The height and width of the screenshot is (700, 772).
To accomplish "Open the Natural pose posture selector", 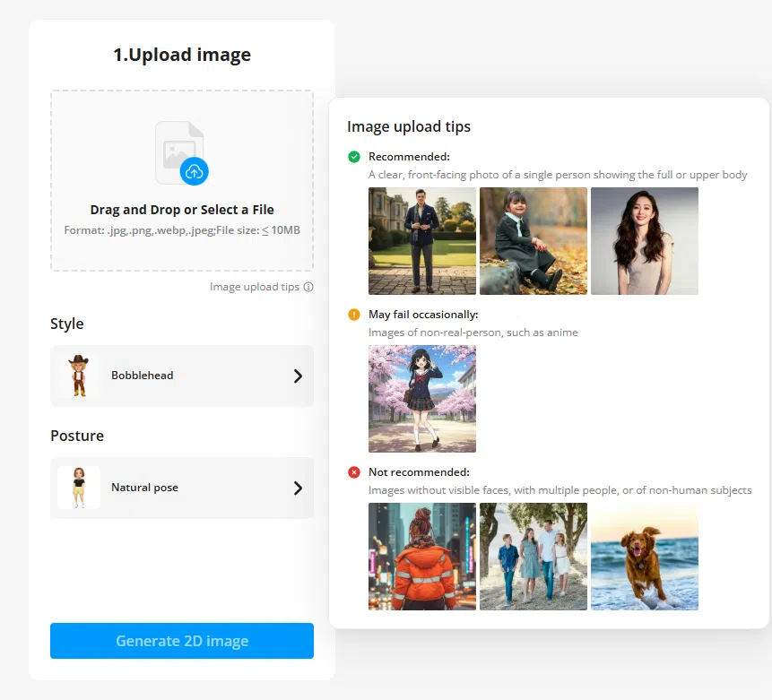I will point(182,488).
